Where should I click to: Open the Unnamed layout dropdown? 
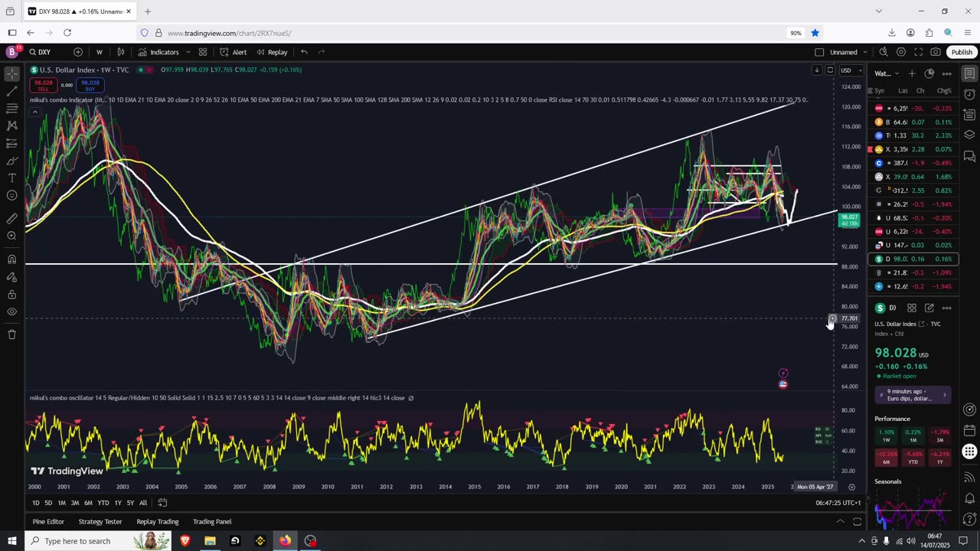coord(848,52)
